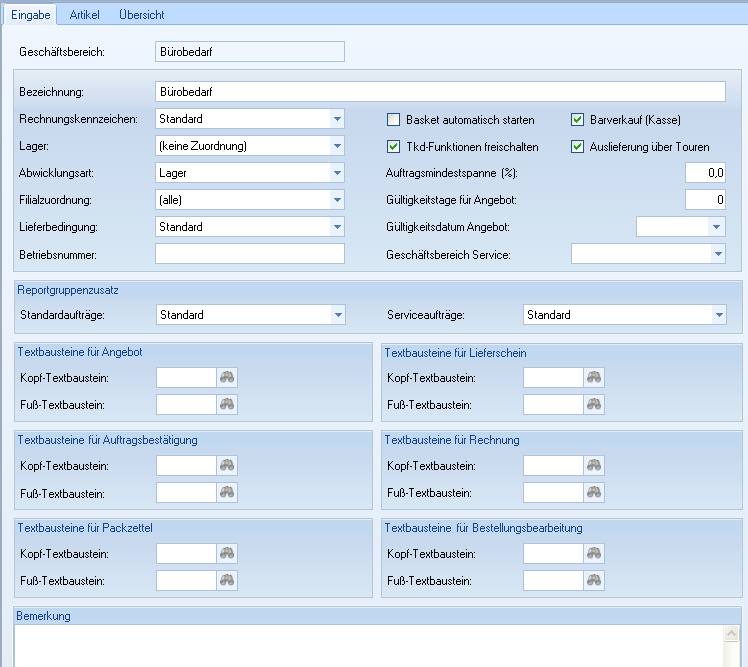Open Gültigkeitsdatum Angebot date picker
Image resolution: width=748 pixels, height=667 pixels.
716,227
